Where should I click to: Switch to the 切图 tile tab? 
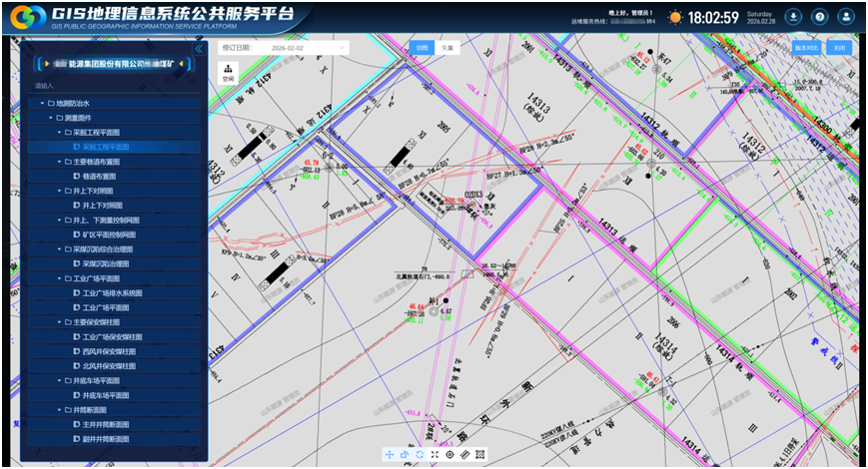[x=422, y=48]
